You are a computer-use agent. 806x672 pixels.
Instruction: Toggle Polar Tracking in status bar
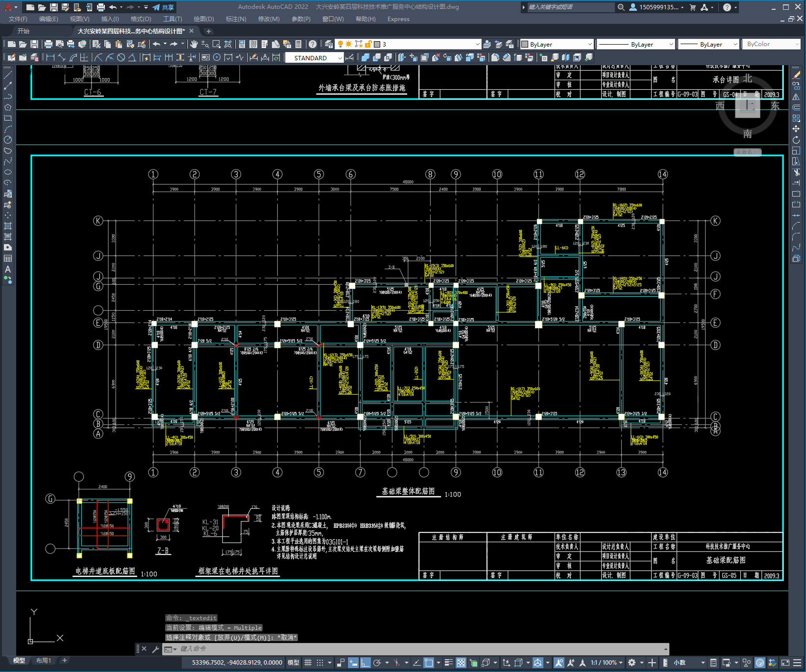pyautogui.click(x=377, y=663)
